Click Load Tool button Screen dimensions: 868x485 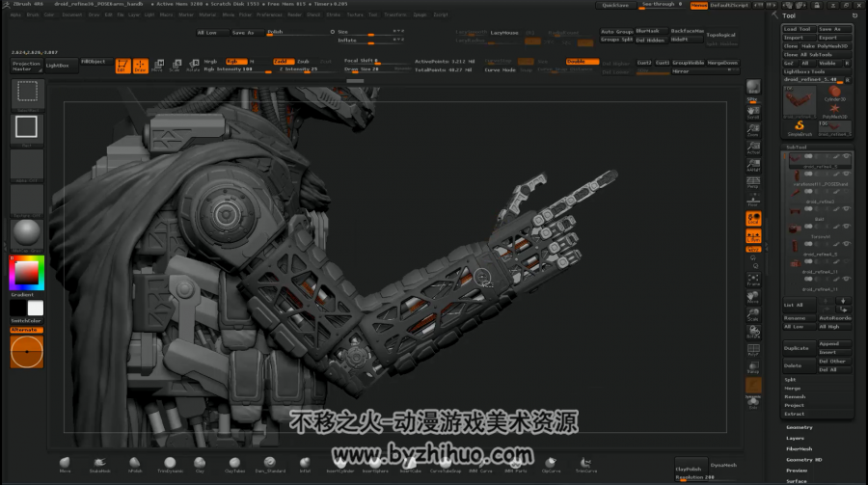800,29
